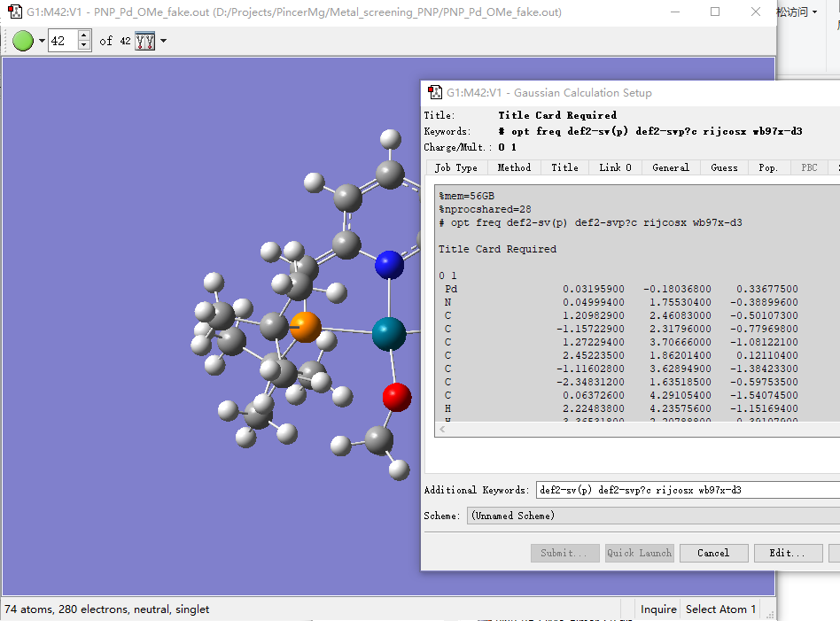The width and height of the screenshot is (840, 621).
Task: Maximize the main GaussView molecule window
Action: pos(715,12)
